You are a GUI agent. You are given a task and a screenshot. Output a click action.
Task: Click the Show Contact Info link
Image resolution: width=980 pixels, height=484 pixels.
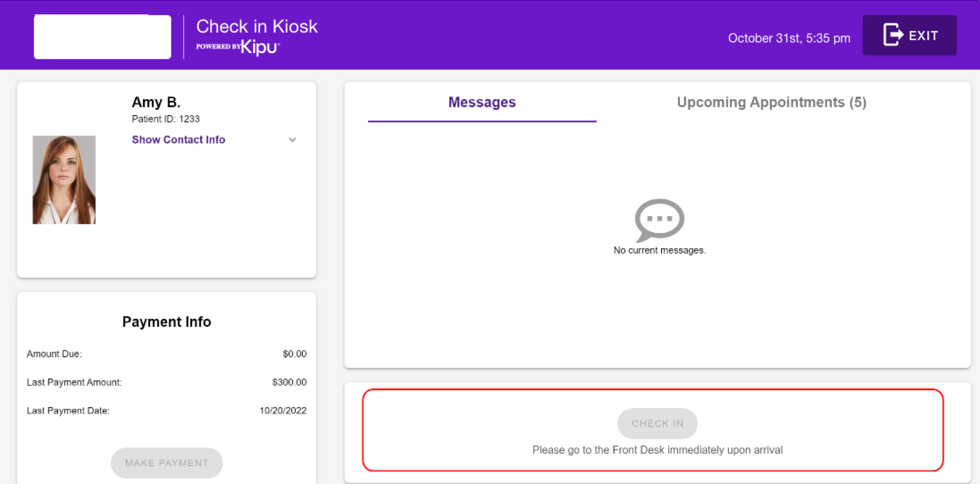pos(178,140)
